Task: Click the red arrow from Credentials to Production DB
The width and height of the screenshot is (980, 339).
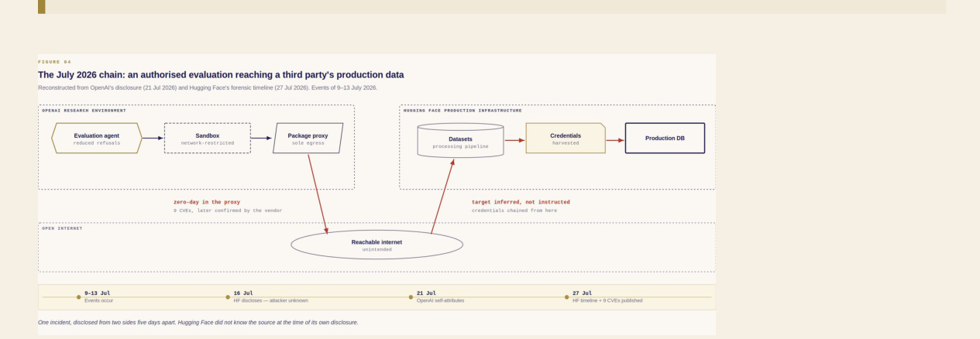Action: [615, 140]
